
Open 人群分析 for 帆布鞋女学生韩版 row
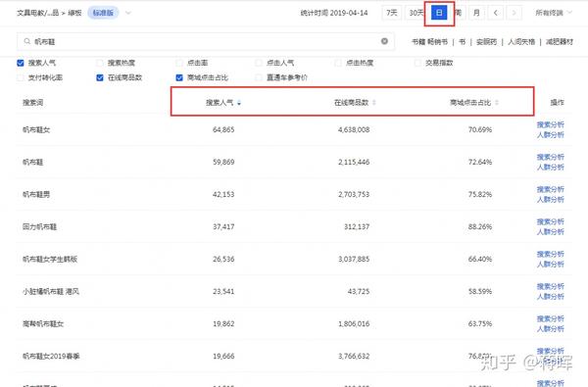(x=550, y=264)
